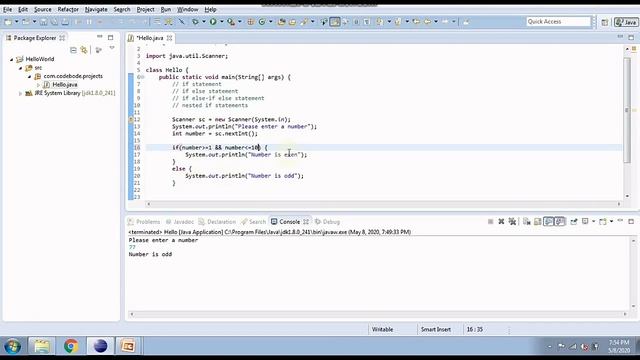Click the New Java Class icon
This screenshot has height=360, width=640.
[x=262, y=22]
